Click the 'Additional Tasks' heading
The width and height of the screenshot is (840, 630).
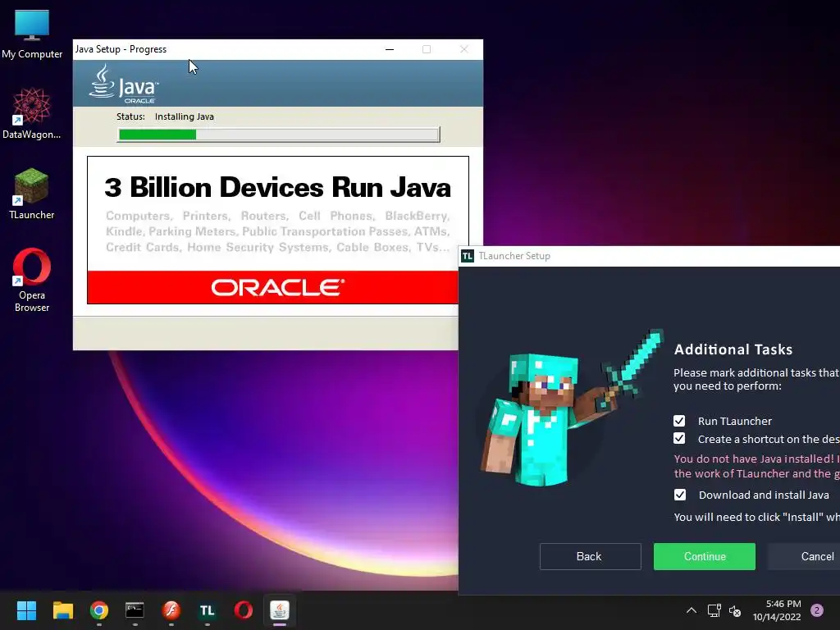[x=733, y=349]
